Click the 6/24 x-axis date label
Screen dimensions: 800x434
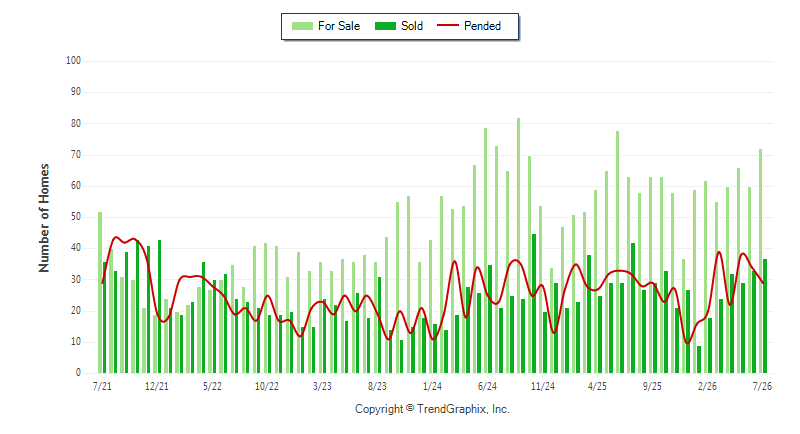point(487,386)
